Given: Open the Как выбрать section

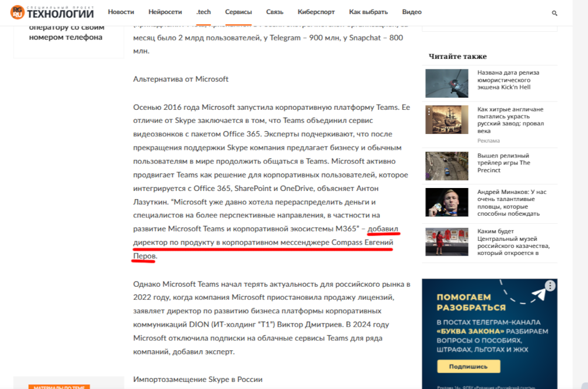Looking at the screenshot, I should click(368, 12).
